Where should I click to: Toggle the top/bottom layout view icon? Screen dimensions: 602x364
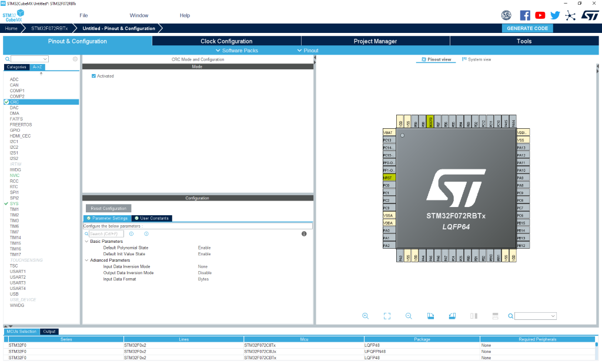[495, 316]
